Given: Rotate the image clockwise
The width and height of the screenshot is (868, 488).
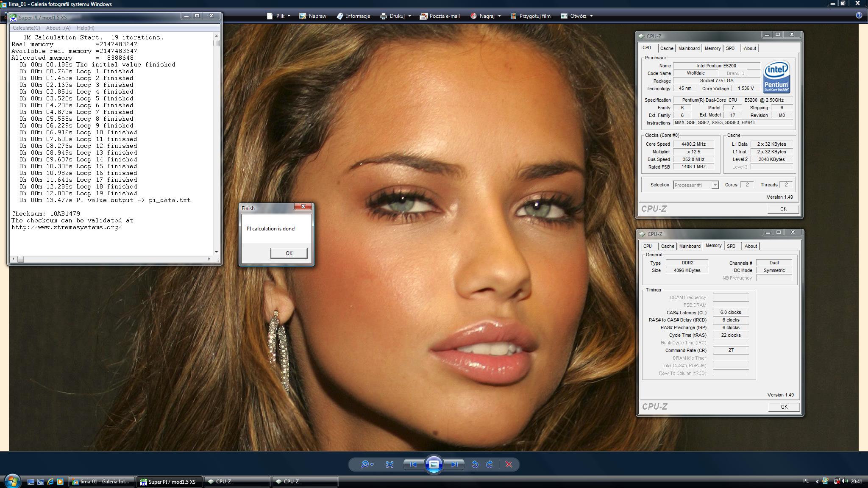Looking at the screenshot, I should 490,465.
